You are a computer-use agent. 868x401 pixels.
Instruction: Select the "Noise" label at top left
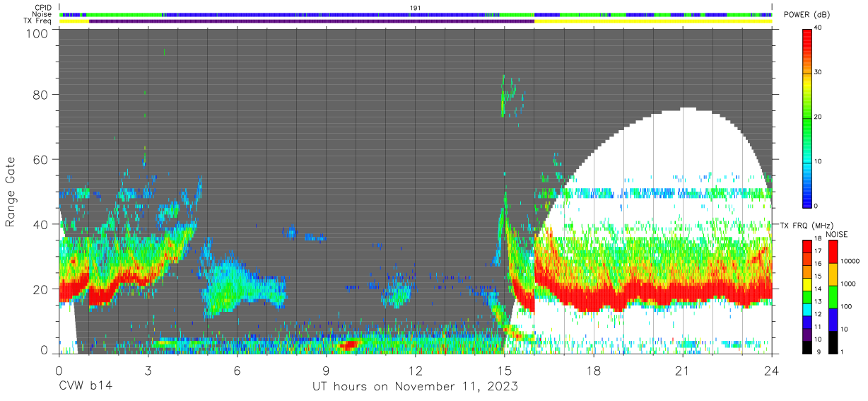43,14
